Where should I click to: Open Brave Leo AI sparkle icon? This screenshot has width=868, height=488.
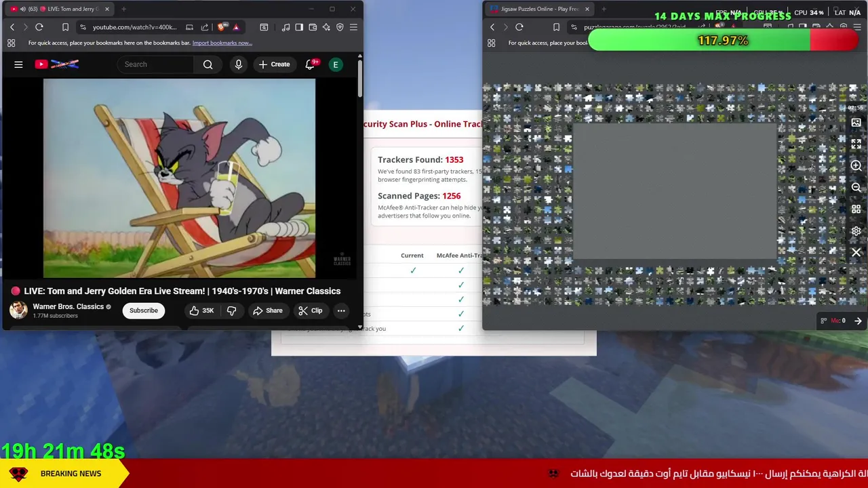(326, 27)
